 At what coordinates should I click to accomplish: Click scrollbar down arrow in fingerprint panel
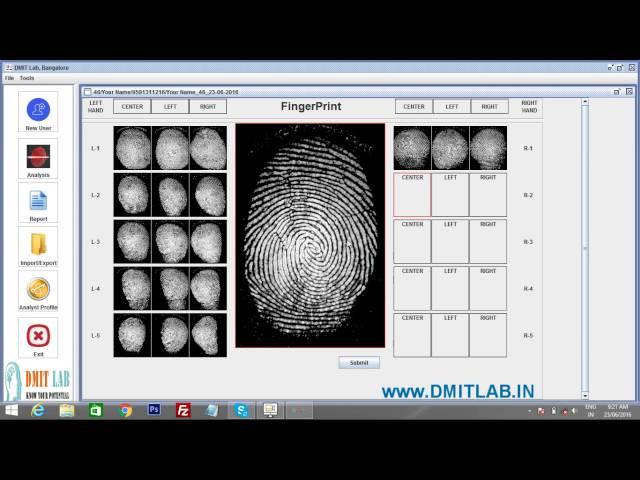tap(585, 395)
